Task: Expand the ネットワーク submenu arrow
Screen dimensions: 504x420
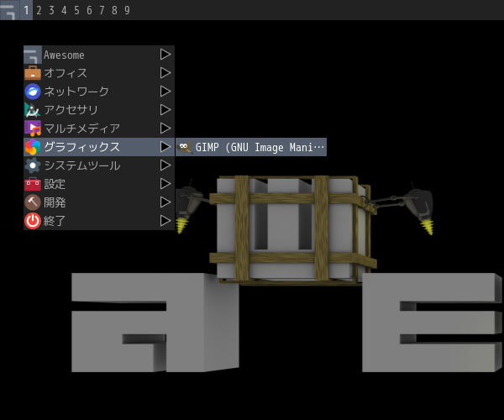Action: coord(165,92)
